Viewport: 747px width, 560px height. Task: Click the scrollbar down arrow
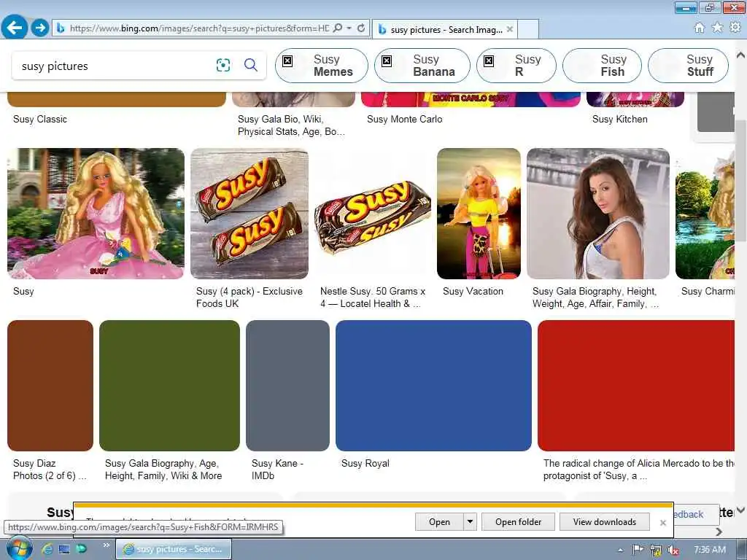pyautogui.click(x=740, y=510)
